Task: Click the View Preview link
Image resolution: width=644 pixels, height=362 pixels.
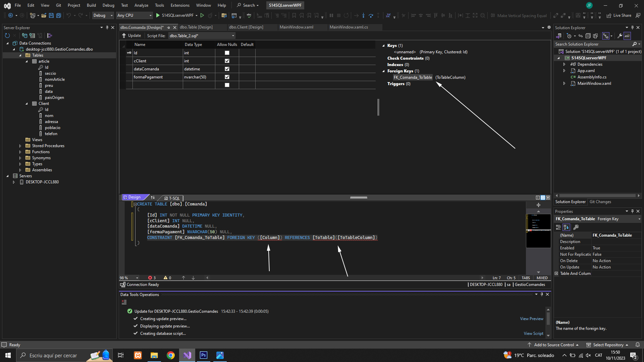Action: coord(531,319)
